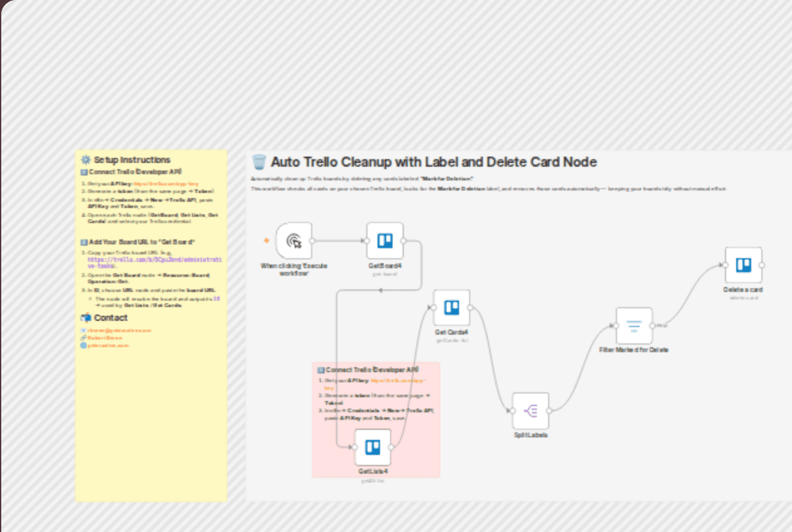Open the Delete a card Trello node
This screenshot has height=532, width=792.
tap(743, 264)
